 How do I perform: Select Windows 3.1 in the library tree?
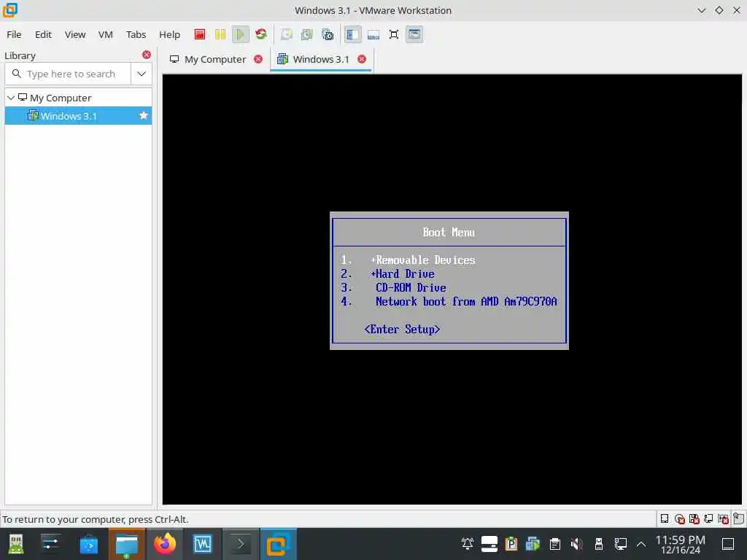tap(69, 116)
